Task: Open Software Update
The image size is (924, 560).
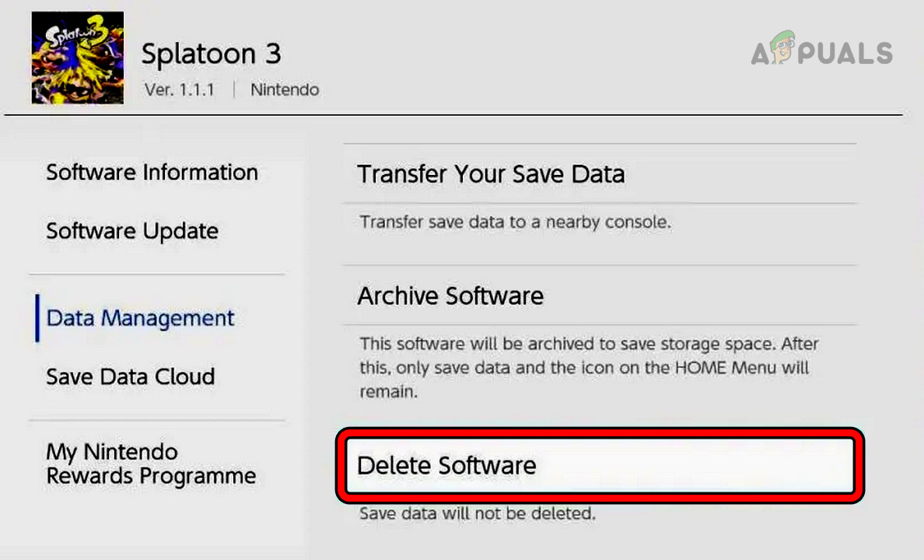Action: (x=132, y=230)
